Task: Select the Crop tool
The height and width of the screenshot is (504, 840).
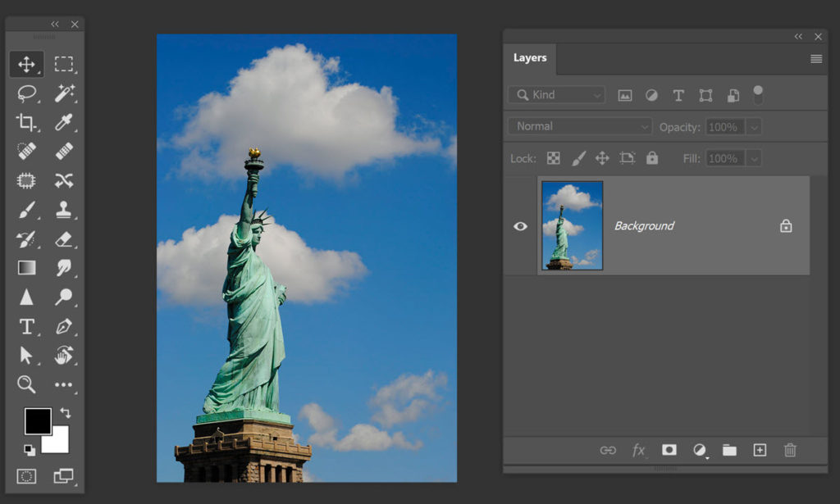Action: pos(26,123)
